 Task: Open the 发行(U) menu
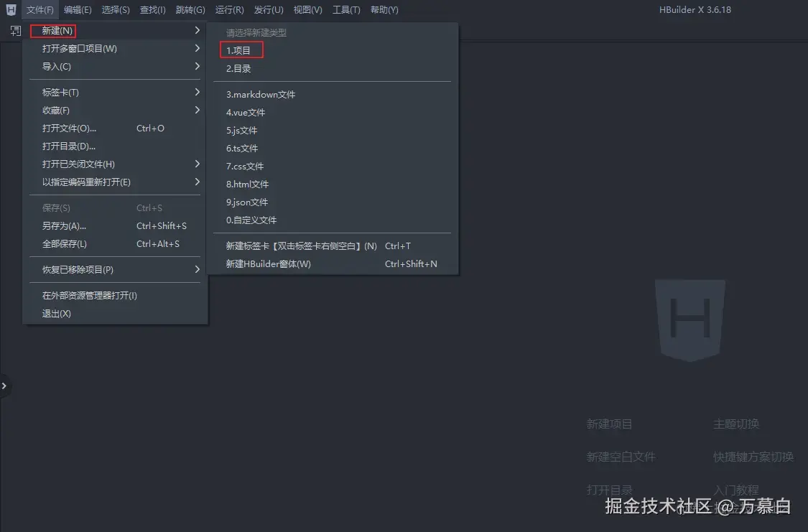(269, 10)
